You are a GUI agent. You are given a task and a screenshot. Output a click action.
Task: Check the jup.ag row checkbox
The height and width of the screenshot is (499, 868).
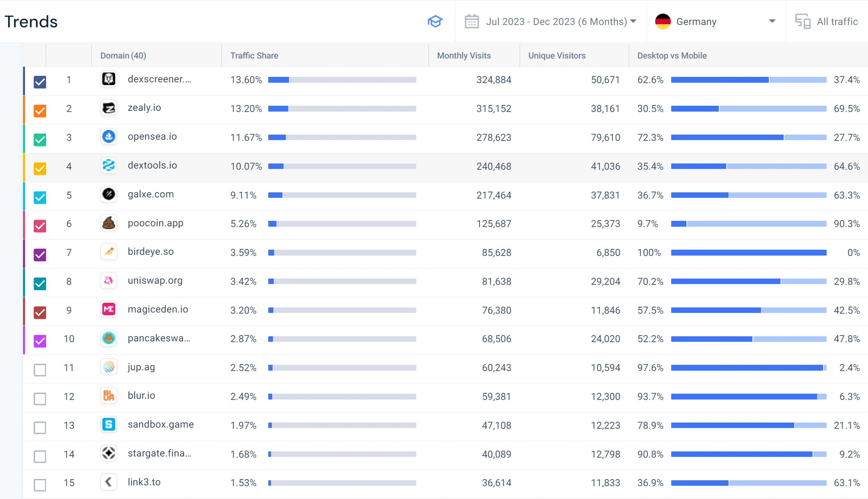point(40,370)
